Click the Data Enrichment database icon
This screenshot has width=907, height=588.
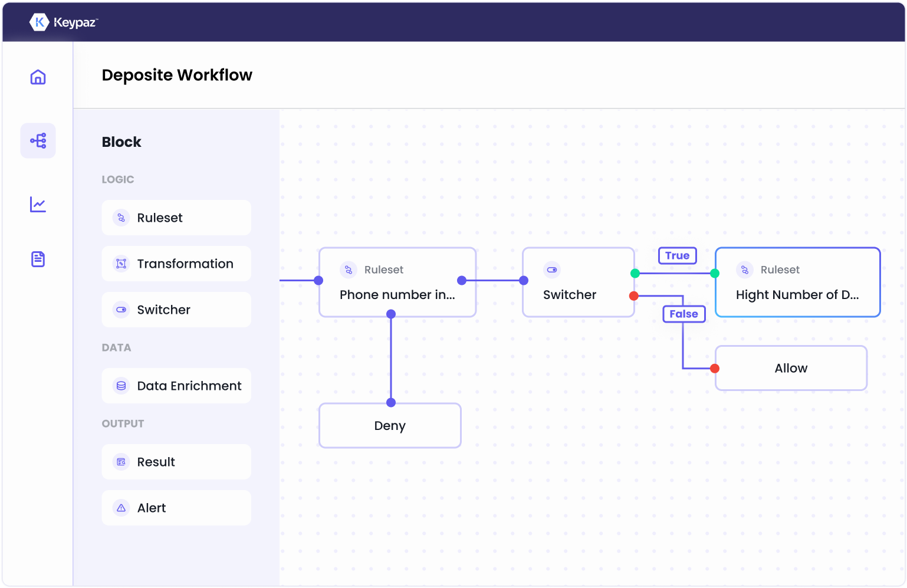(x=121, y=386)
